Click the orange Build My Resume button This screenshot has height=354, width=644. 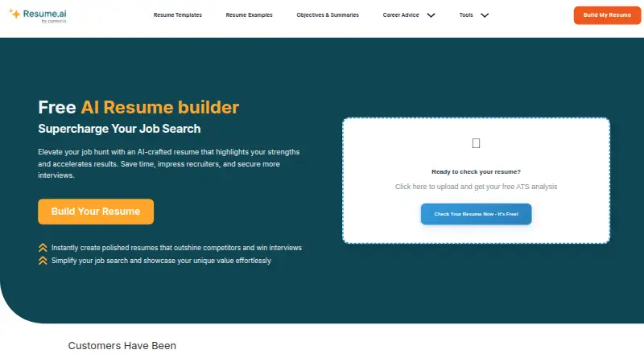(607, 15)
